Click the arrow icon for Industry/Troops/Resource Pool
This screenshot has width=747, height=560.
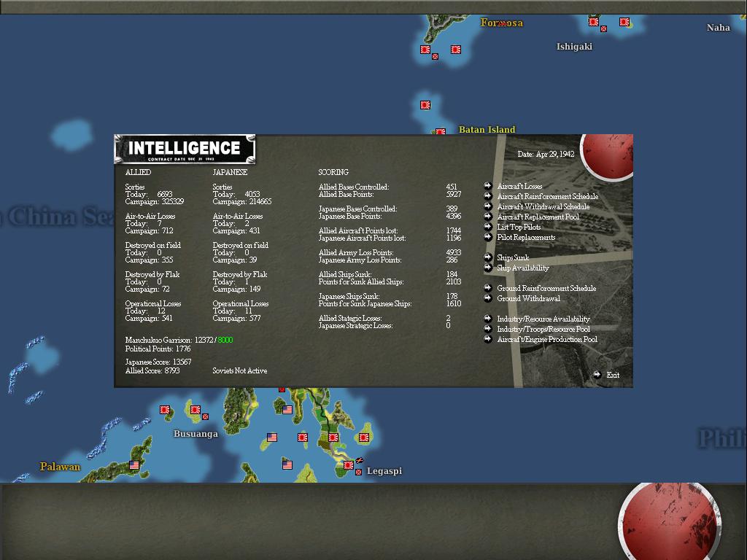[487, 329]
